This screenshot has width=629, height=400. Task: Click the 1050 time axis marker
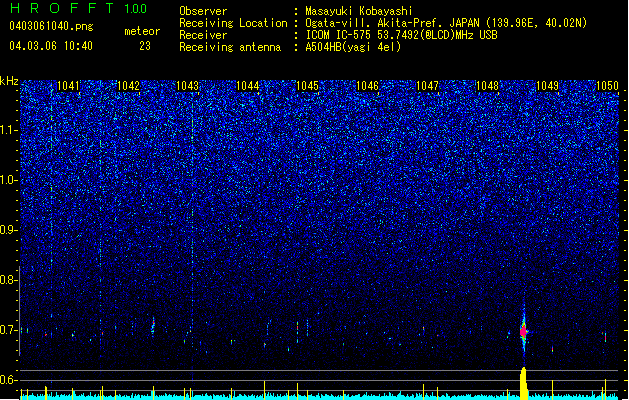coord(607,86)
